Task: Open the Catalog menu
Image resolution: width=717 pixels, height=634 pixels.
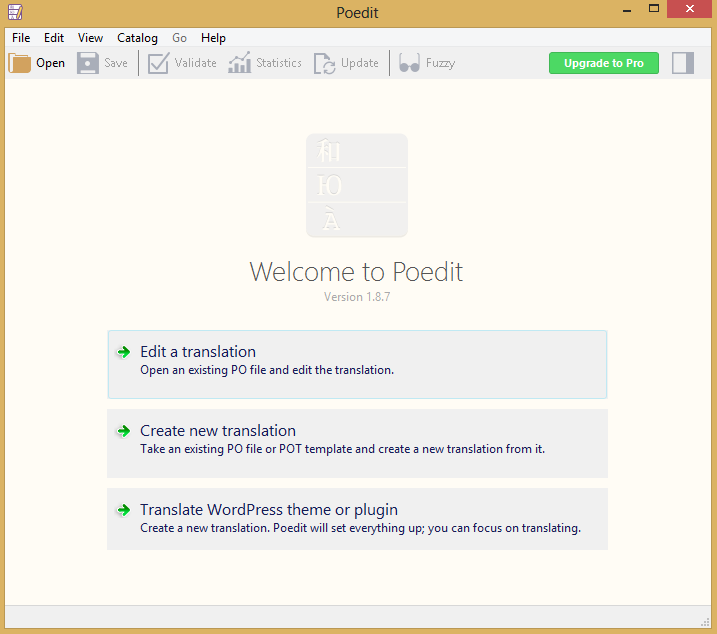Action: 137,38
